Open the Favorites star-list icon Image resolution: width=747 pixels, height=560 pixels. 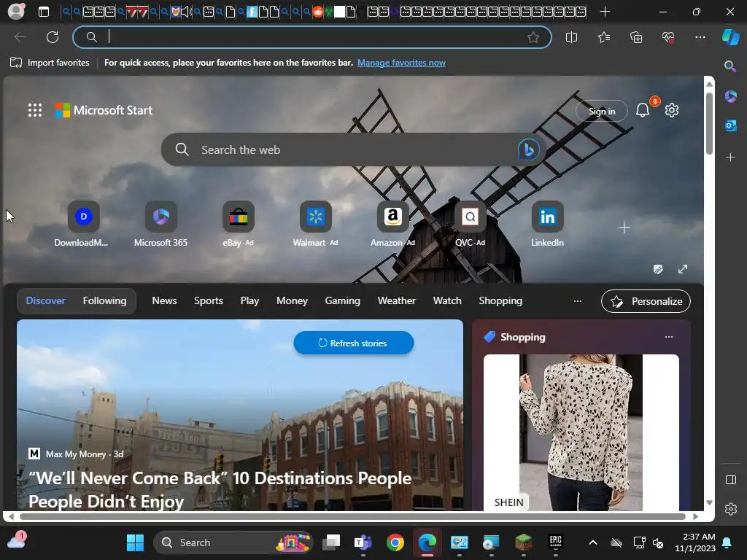(603, 37)
